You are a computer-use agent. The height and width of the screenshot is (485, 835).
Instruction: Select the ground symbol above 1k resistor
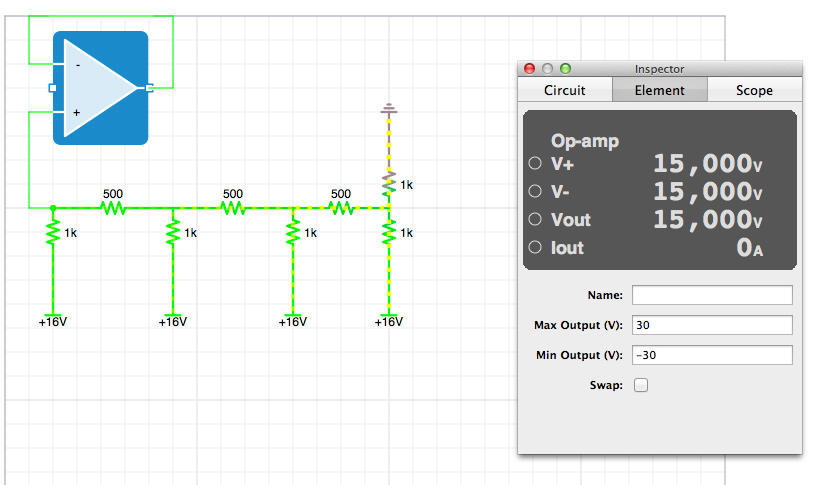click(x=389, y=109)
